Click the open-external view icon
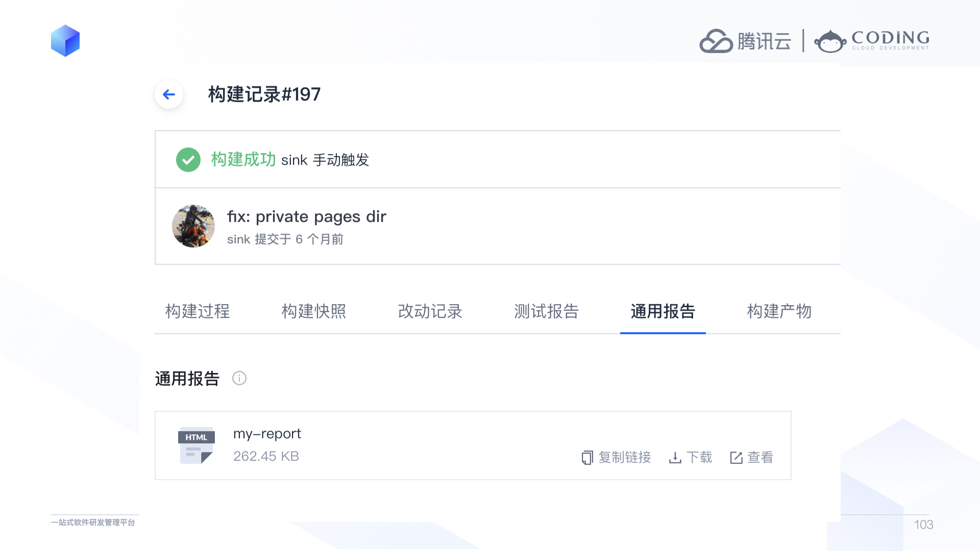 pyautogui.click(x=736, y=458)
